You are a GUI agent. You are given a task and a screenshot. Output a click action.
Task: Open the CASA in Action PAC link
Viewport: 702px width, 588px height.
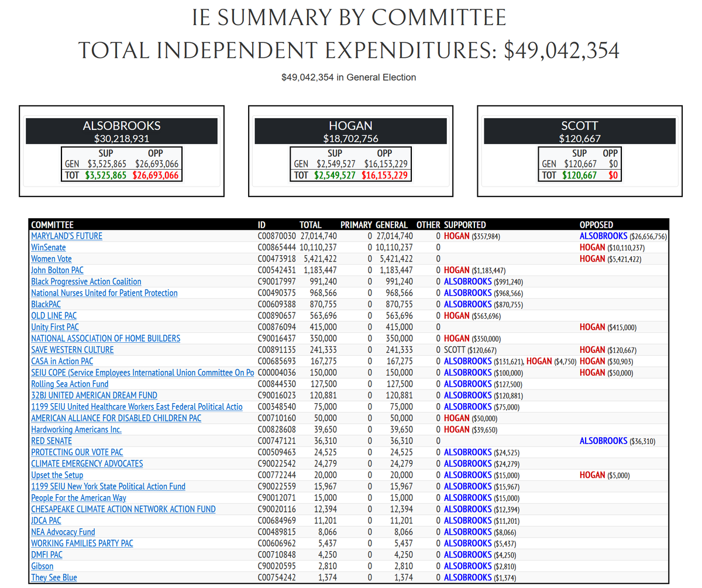pos(62,362)
